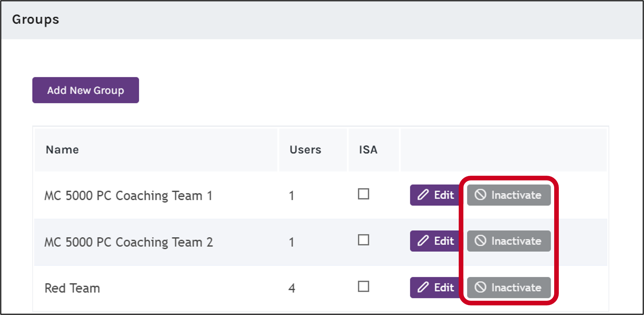This screenshot has width=644, height=315.
Task: Click the MC 5000 PC Coaching Team 1 name
Action: pos(129,196)
